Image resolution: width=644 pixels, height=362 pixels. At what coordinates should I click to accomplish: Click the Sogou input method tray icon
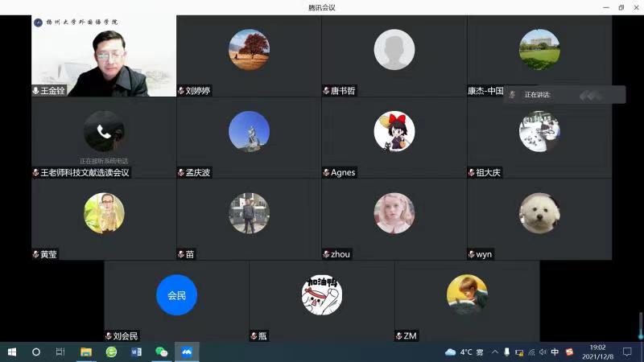569,352
